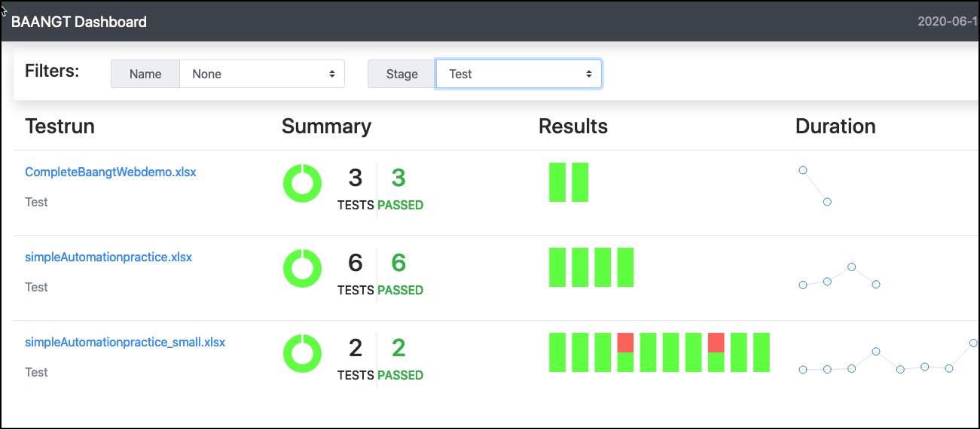Click the fourth result bar of simpleAutomationpractice.xlsx
The width and height of the screenshot is (980, 430).
(625, 267)
